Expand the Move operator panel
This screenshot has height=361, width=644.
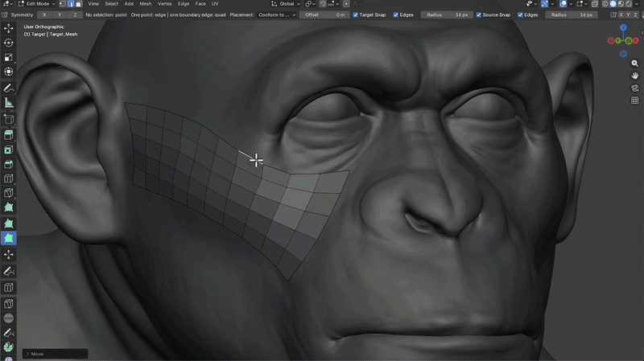click(x=55, y=354)
